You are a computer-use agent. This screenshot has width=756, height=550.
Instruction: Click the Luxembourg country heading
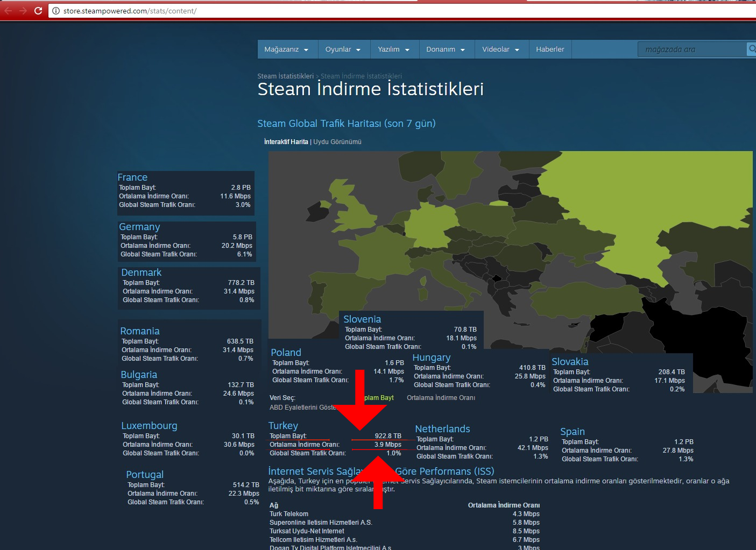[x=149, y=426]
